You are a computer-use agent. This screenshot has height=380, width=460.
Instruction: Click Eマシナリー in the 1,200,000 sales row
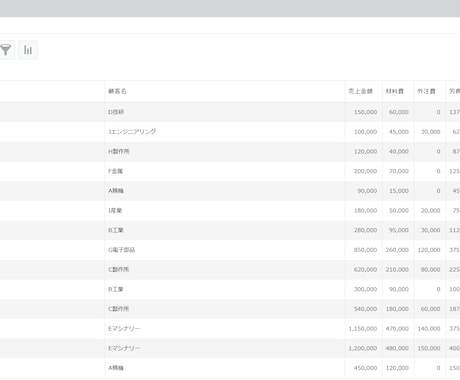tap(124, 348)
